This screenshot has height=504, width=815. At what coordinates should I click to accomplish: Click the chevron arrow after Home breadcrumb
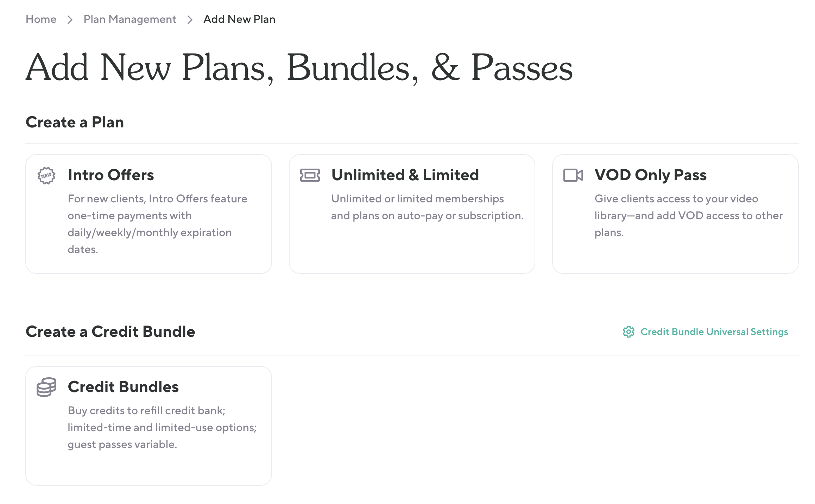click(70, 19)
